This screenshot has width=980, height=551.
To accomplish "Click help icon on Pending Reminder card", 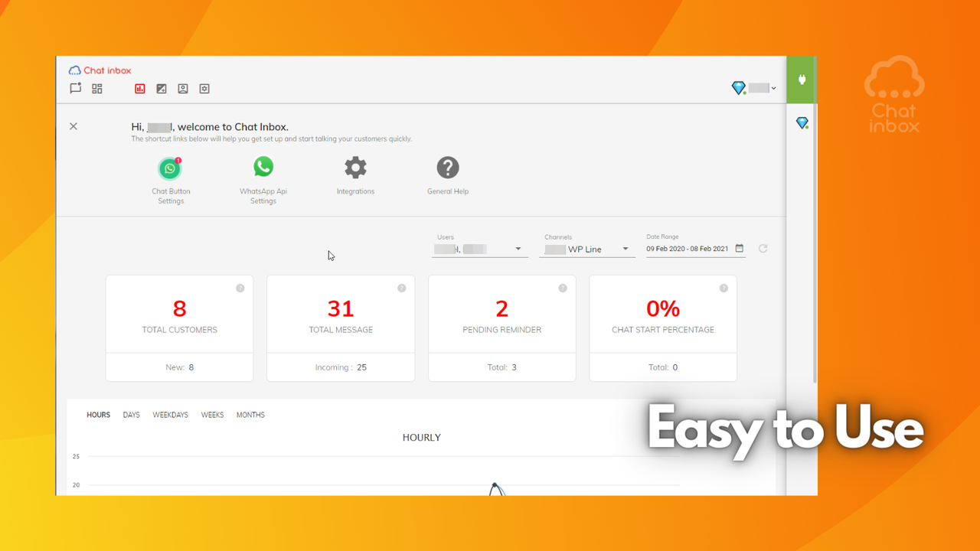I will tap(563, 289).
